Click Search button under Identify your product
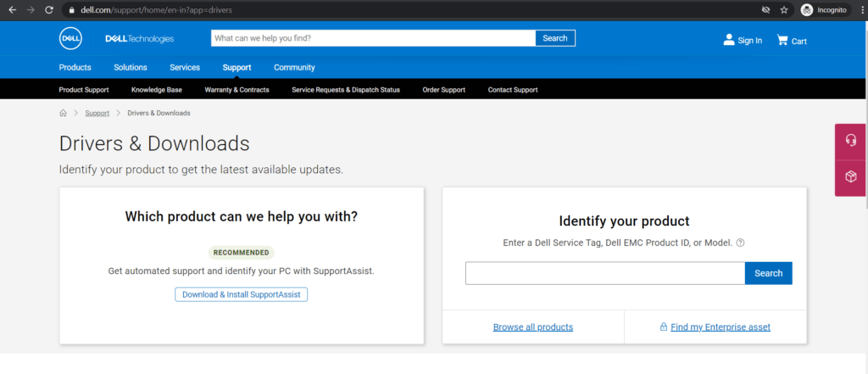The image size is (868, 374). point(768,273)
